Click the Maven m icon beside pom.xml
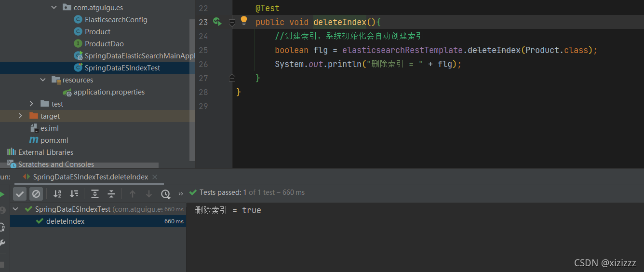Screen dimensions: 644x272 coord(33,140)
